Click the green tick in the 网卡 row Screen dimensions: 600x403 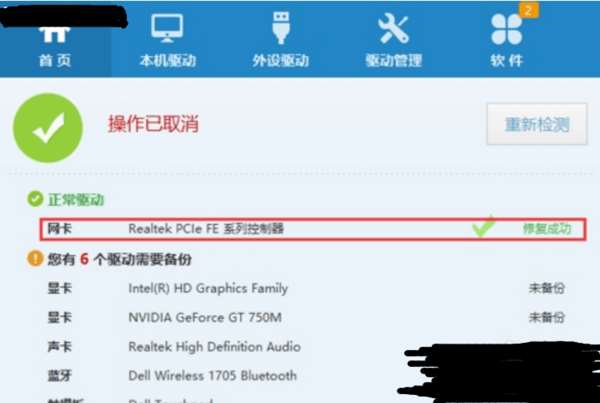click(484, 226)
